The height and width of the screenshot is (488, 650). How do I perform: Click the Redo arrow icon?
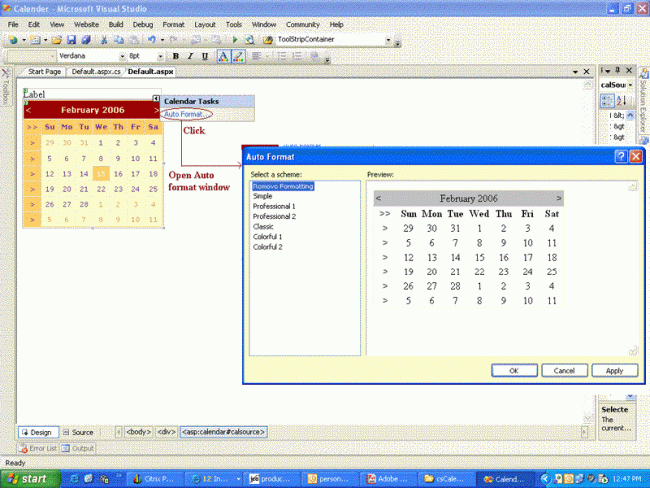click(x=174, y=40)
